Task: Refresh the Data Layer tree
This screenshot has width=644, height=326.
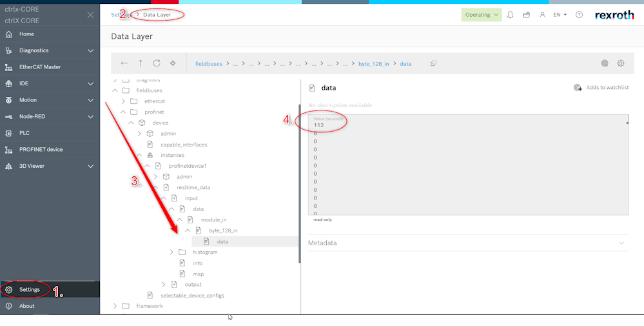Action: point(157,63)
